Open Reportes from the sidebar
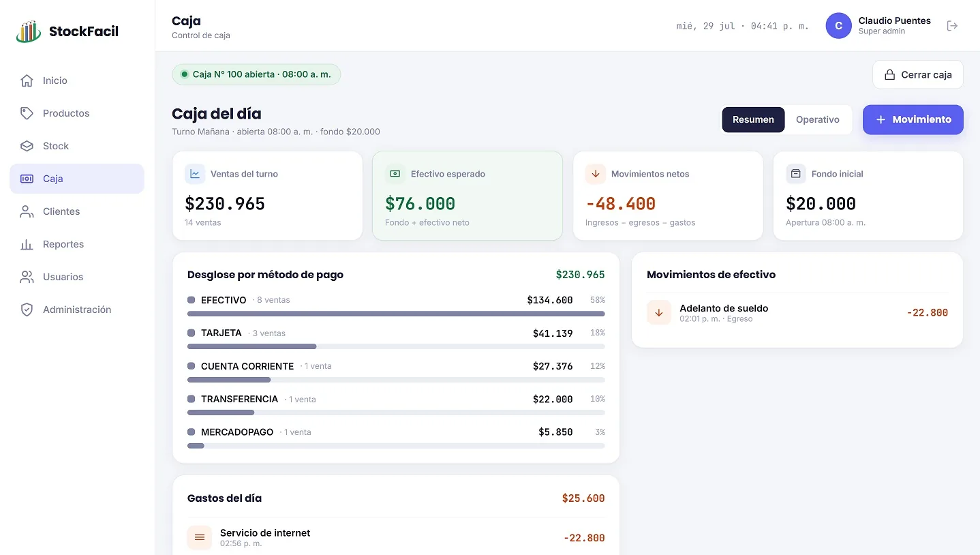This screenshot has height=555, width=980. click(x=77, y=244)
